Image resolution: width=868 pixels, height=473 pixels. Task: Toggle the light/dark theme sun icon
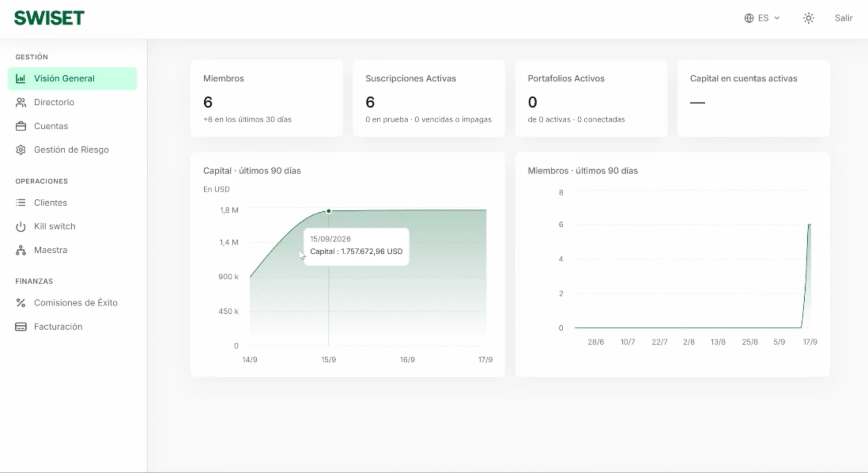pyautogui.click(x=808, y=18)
